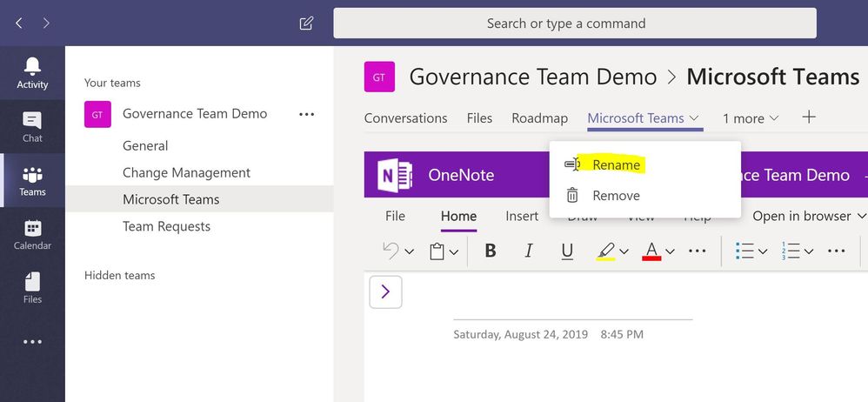The width and height of the screenshot is (868, 402).
Task: Open the Open in browser dropdown
Action: coord(810,216)
